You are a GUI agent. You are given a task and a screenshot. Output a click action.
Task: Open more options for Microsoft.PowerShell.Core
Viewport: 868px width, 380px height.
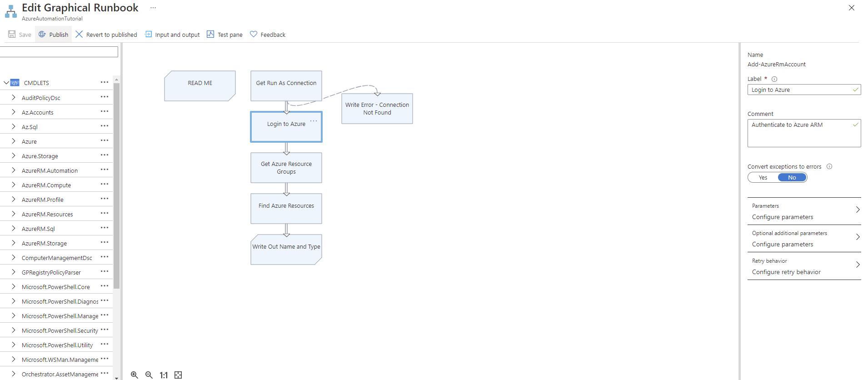point(105,286)
